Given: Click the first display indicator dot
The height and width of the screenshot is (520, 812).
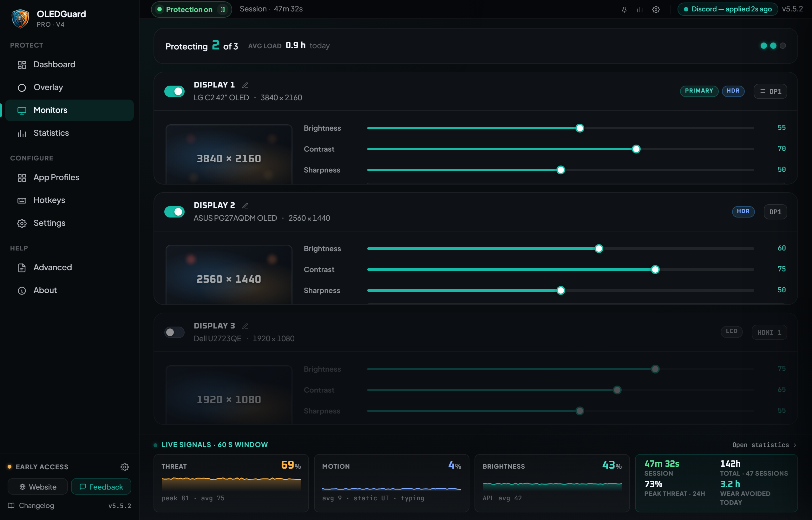Looking at the screenshot, I should 764,46.
